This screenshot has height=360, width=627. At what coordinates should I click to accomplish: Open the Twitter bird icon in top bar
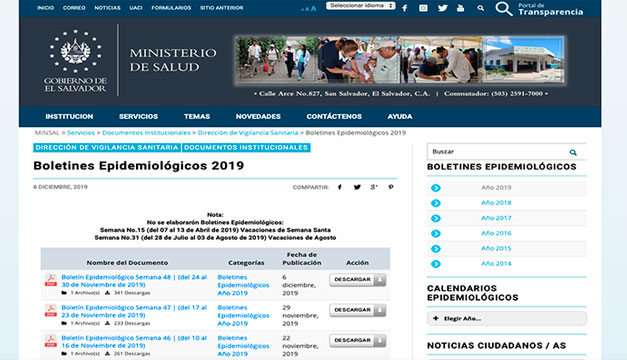[x=442, y=8]
